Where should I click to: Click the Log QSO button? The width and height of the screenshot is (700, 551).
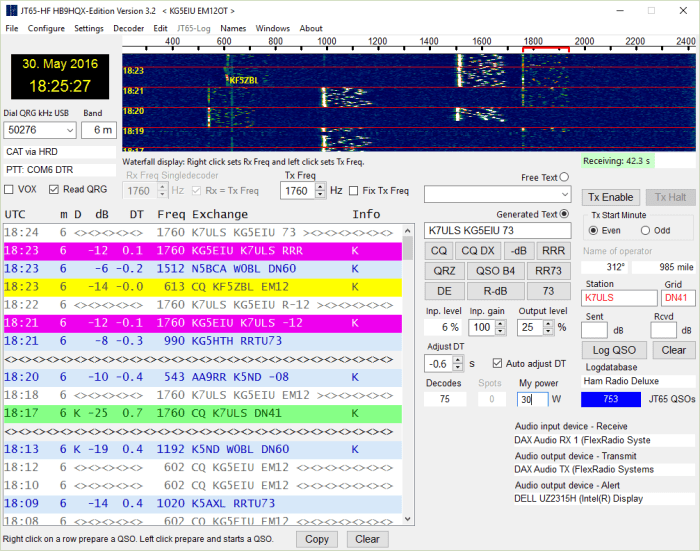(x=614, y=350)
